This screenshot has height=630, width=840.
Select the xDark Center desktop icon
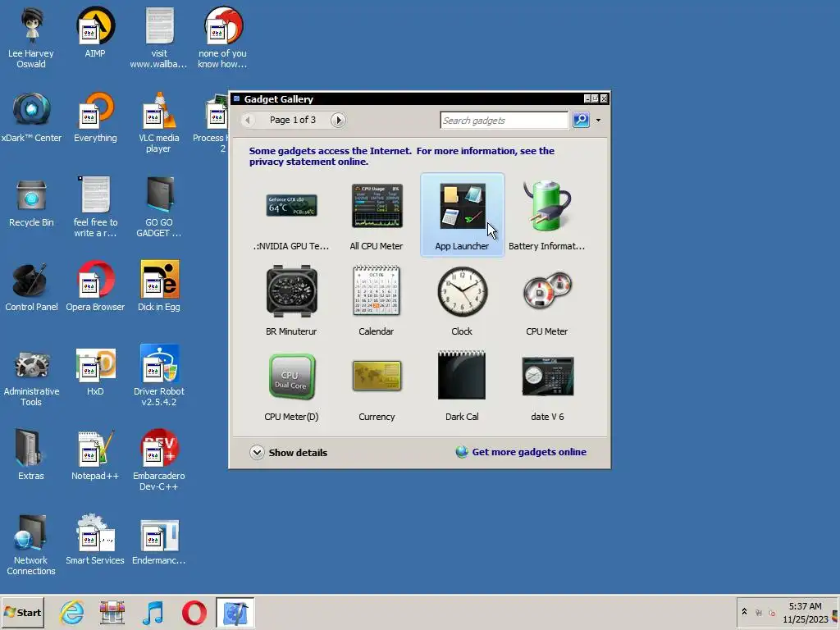click(x=31, y=118)
